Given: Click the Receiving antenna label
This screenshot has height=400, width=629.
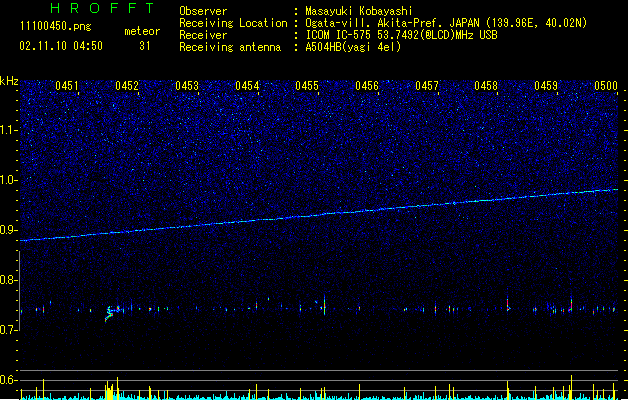Looking at the screenshot, I should [230, 47].
